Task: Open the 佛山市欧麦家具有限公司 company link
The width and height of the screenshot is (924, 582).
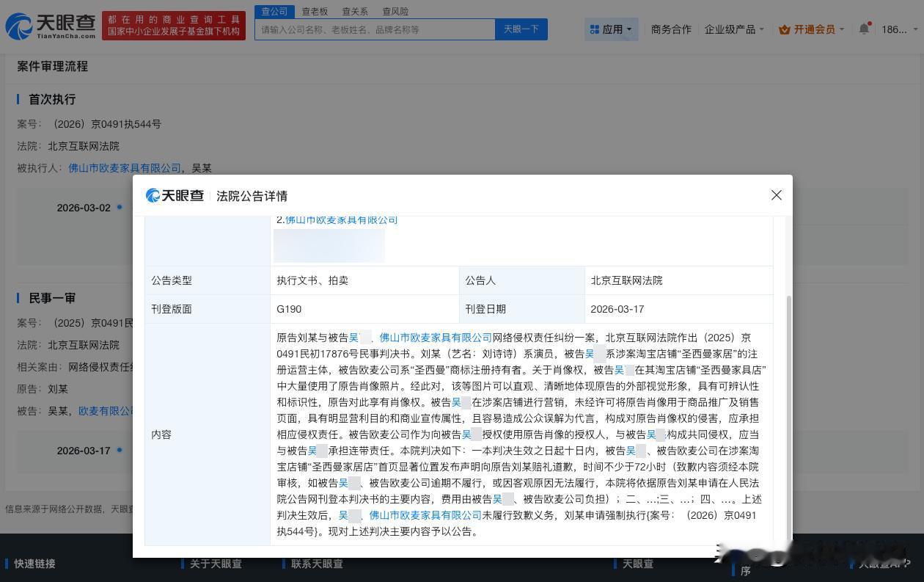Action: tap(125, 167)
